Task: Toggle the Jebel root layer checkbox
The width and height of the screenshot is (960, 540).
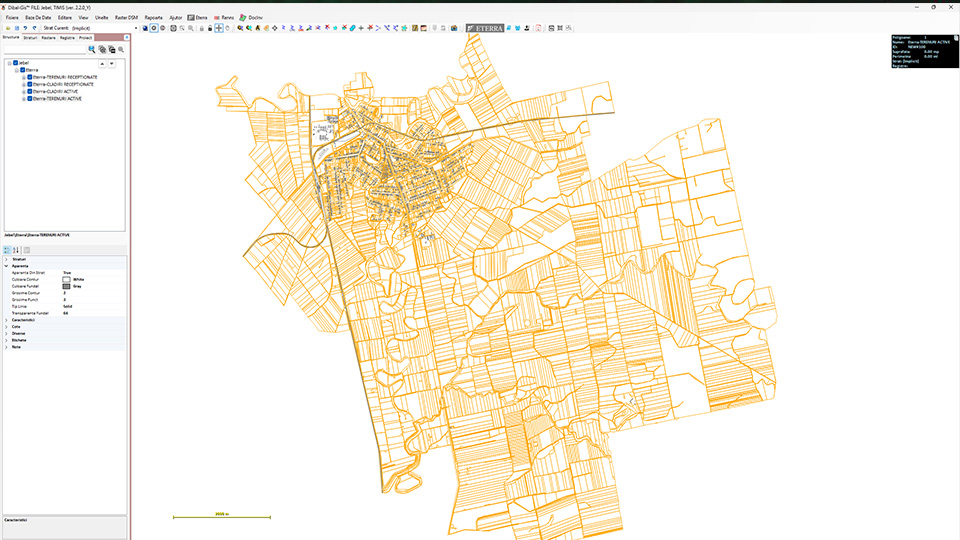Action: [x=16, y=62]
